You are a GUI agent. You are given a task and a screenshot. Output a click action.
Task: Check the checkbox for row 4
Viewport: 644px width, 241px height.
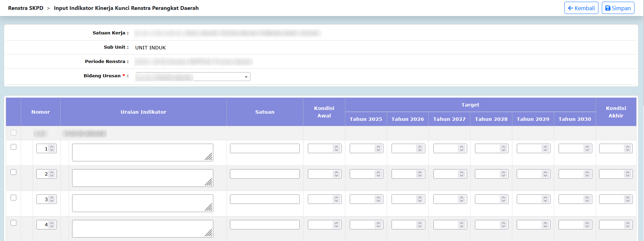pyautogui.click(x=14, y=223)
